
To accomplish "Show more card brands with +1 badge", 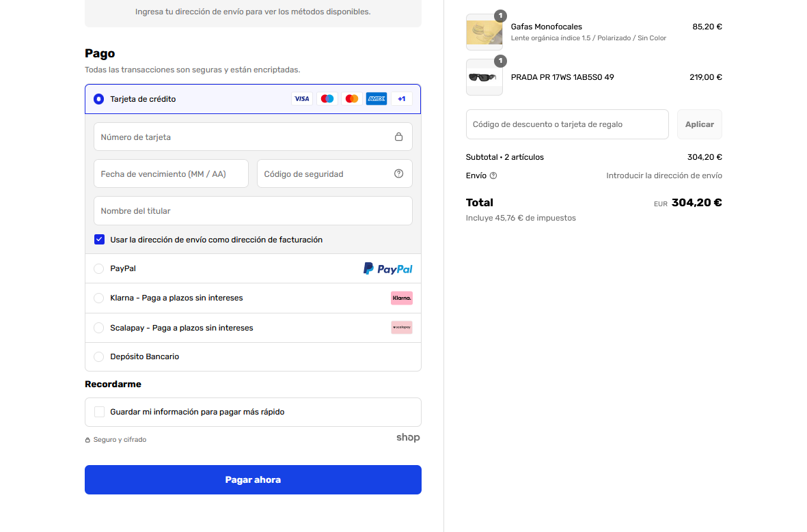I will 401,99.
